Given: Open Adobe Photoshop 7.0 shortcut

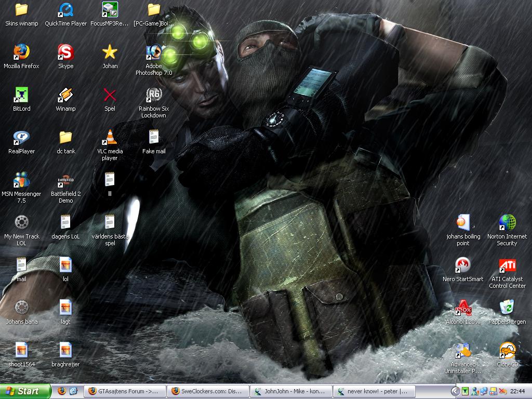Looking at the screenshot, I should coord(154,52).
